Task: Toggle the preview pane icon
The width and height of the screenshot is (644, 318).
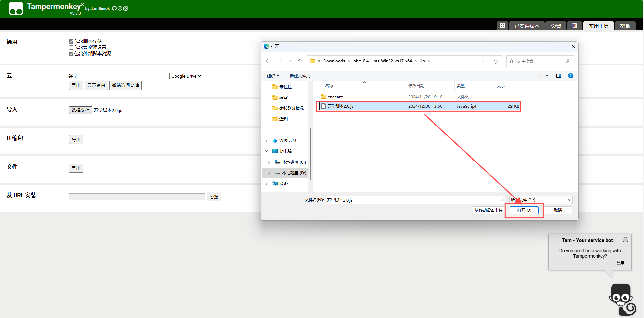Action: (x=558, y=76)
